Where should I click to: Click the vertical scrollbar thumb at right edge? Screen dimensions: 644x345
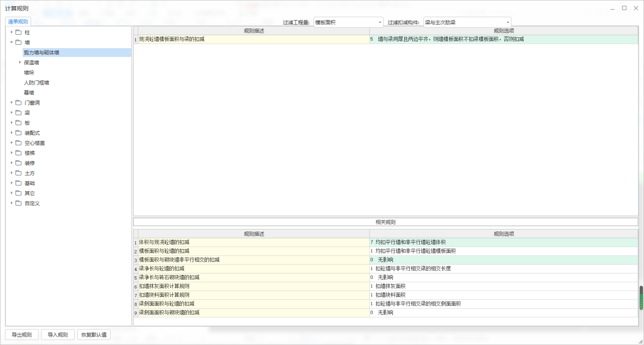[641, 298]
